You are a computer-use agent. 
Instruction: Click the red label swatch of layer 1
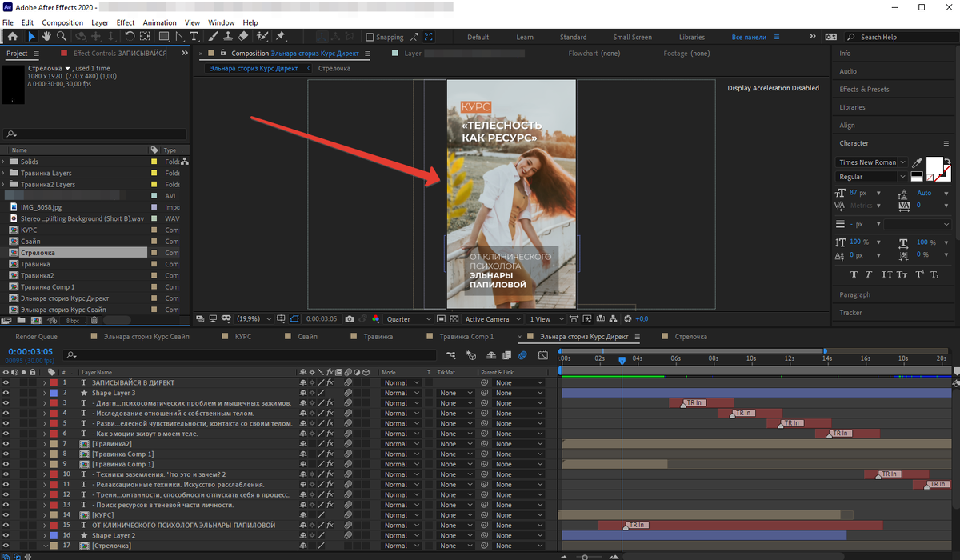point(54,382)
